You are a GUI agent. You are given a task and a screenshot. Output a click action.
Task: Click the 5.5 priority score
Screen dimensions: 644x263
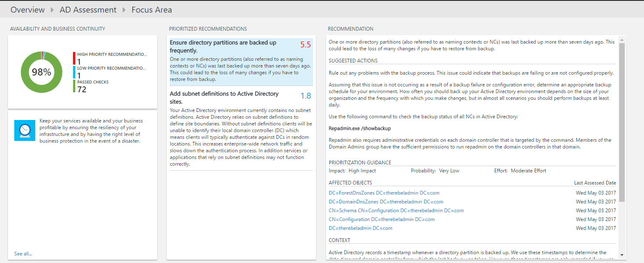[x=305, y=45]
